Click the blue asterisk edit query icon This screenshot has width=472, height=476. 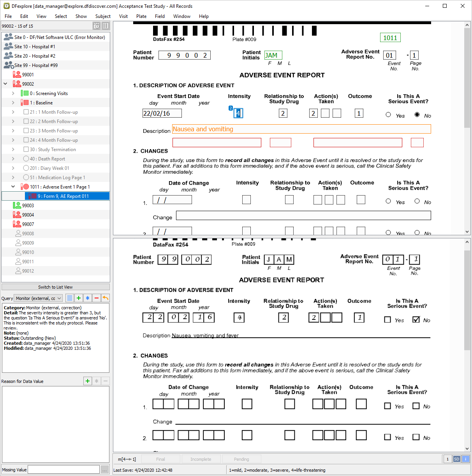pos(88,298)
